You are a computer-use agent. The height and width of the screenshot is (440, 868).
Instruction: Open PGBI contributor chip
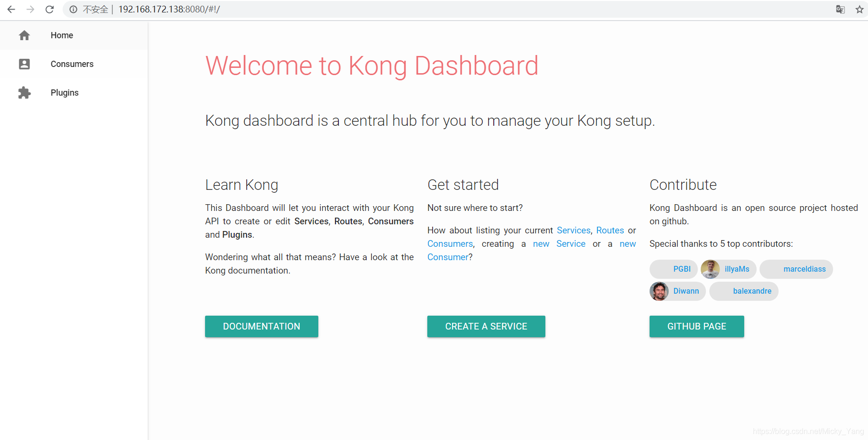click(x=673, y=269)
